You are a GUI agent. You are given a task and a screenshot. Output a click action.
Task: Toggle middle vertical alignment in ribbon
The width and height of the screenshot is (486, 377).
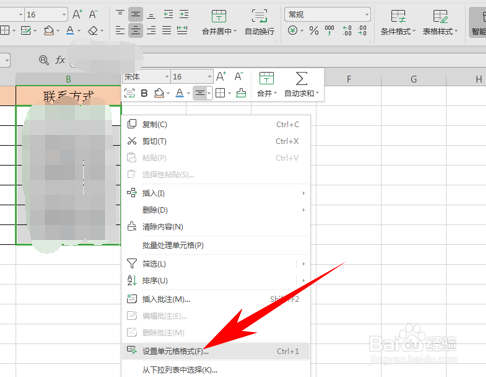pyautogui.click(x=135, y=14)
